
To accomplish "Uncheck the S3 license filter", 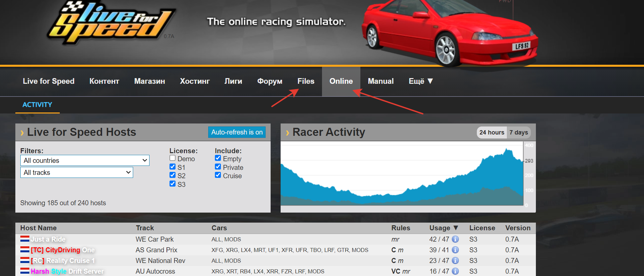I will coord(173,184).
